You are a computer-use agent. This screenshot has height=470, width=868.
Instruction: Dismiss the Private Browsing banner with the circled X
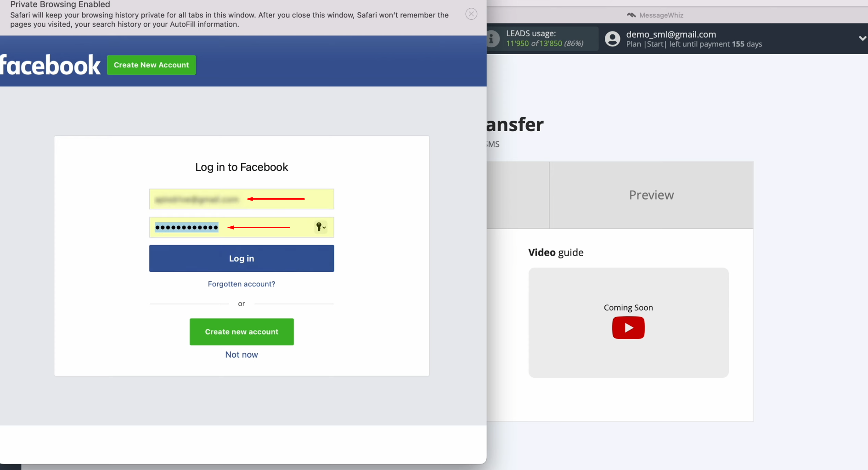[x=471, y=14]
